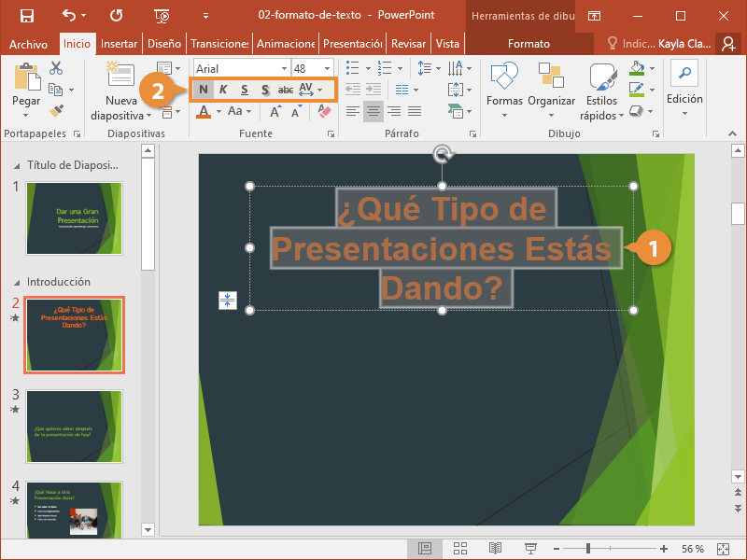Switch to the Diseño tab
Screen dimensions: 747x560
(163, 44)
